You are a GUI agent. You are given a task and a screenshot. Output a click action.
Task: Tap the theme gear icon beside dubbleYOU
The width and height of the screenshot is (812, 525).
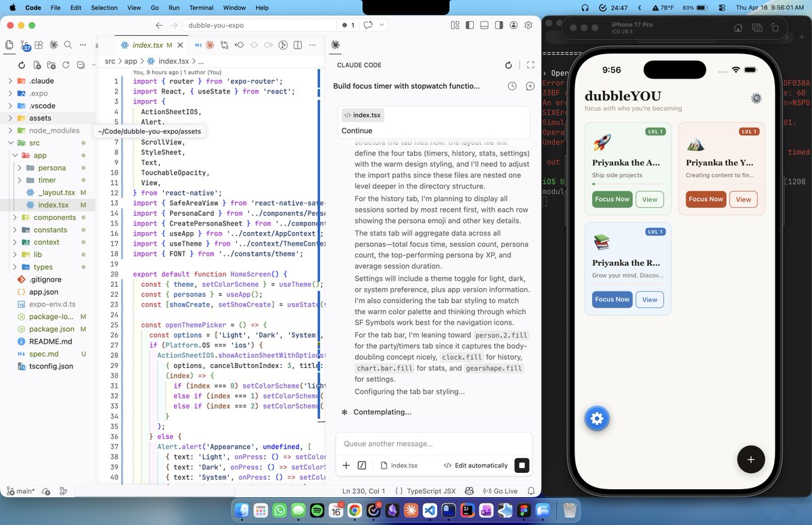757,98
